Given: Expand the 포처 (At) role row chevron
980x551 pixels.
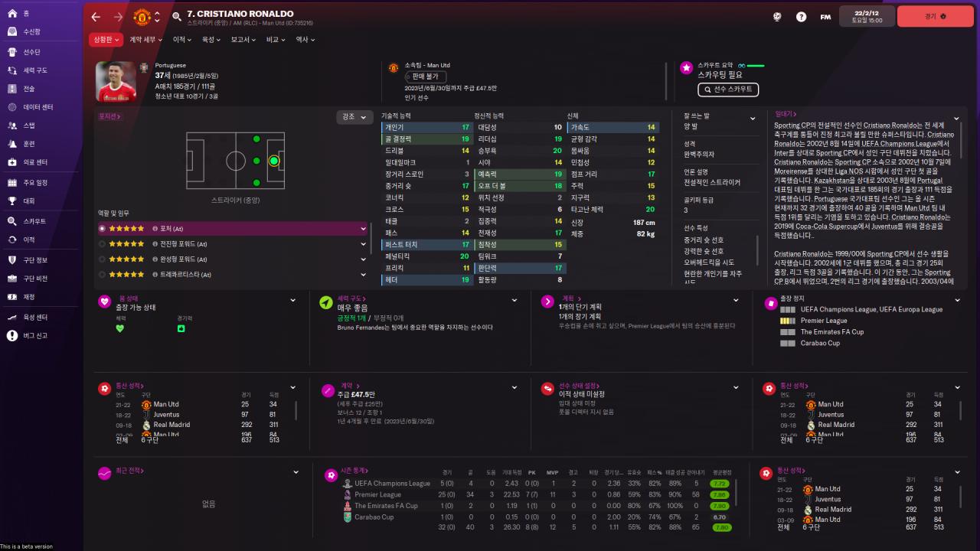Looking at the screenshot, I should pos(364,229).
